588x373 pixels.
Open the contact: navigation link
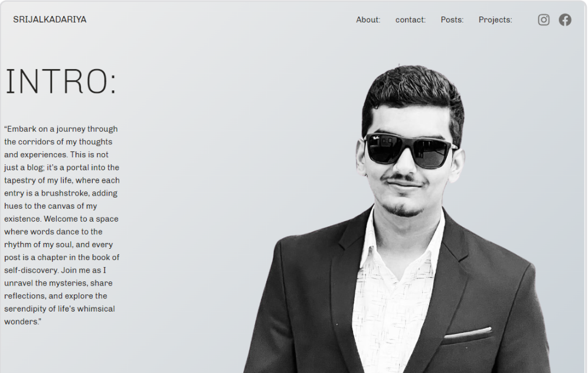pos(410,20)
